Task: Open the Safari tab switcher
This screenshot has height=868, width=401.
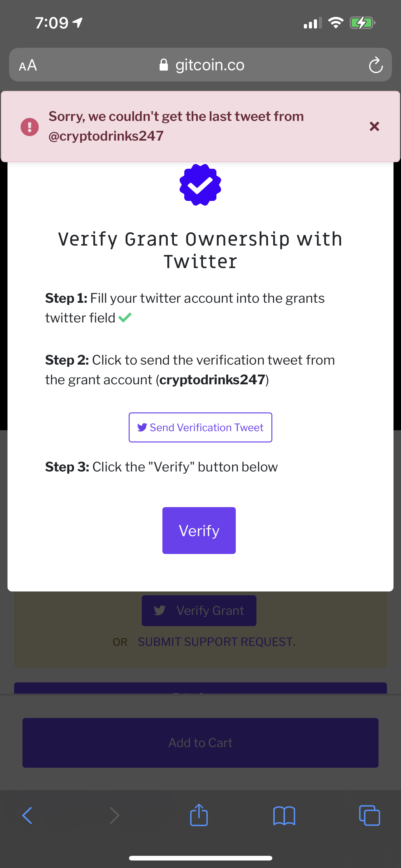Action: pos(369,815)
